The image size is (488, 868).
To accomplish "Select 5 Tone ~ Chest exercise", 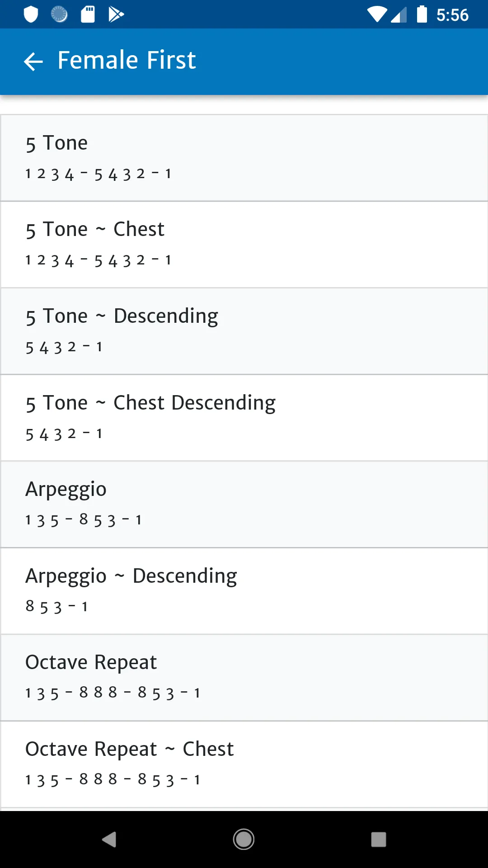I will coord(244,245).
